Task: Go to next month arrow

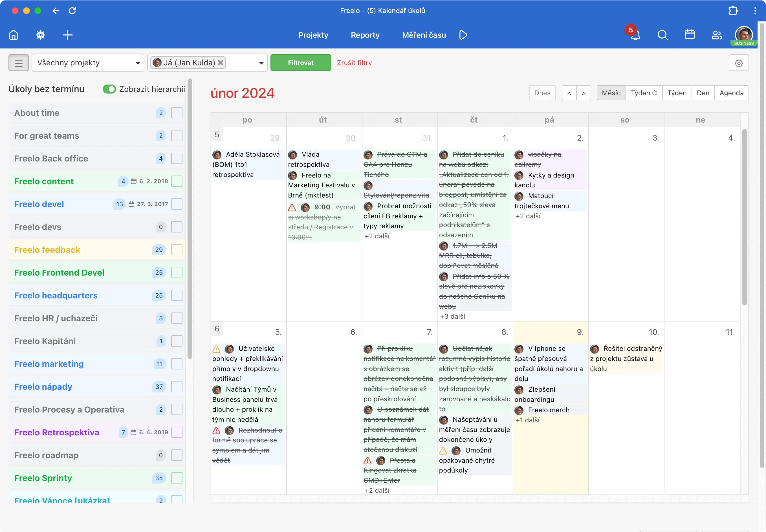Action: (584, 93)
